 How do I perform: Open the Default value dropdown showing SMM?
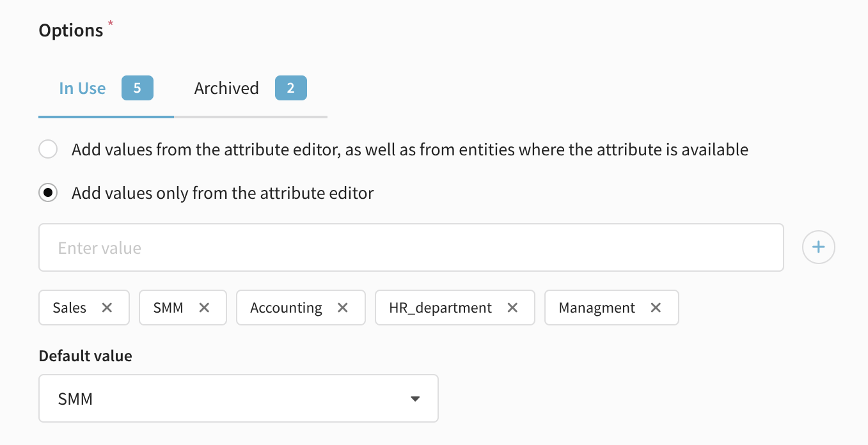click(x=238, y=398)
